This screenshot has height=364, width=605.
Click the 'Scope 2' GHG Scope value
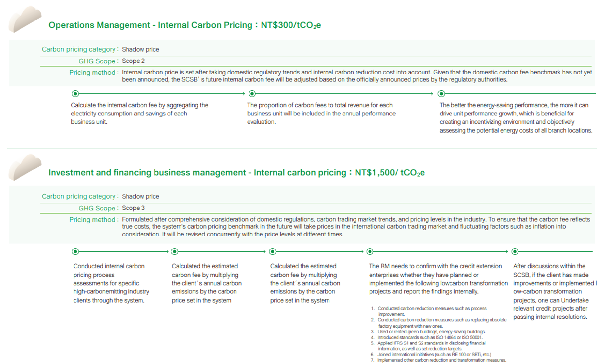pos(133,61)
